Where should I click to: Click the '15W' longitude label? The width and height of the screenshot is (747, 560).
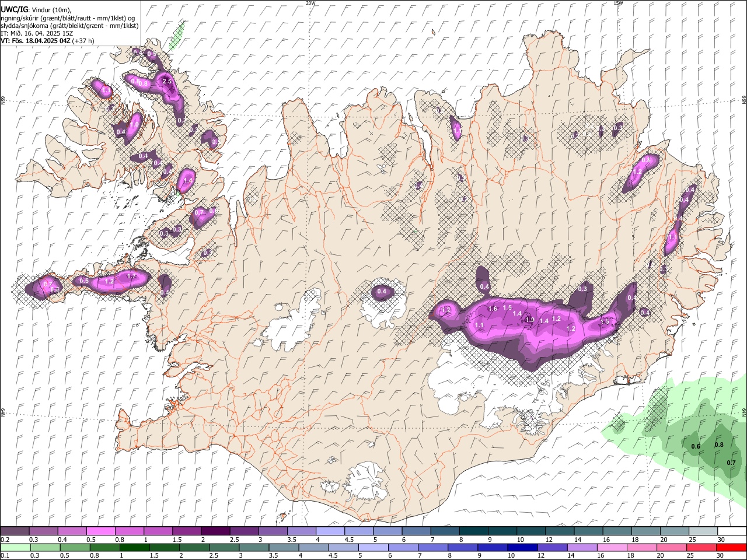[x=617, y=3]
